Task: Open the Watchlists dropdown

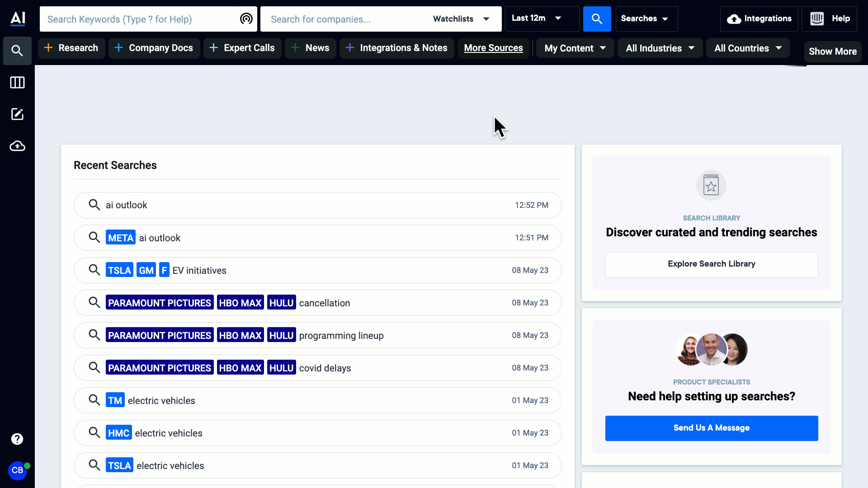Action: (461, 19)
